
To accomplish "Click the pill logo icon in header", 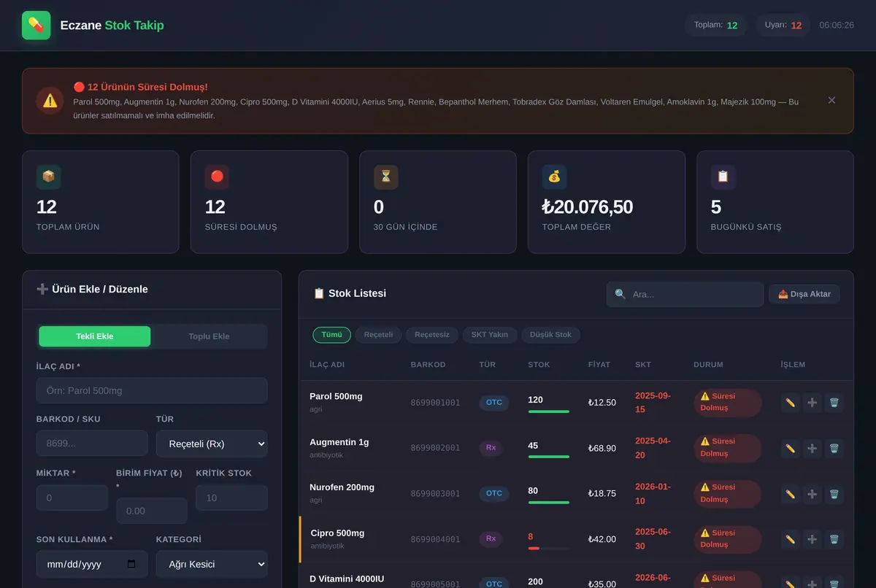I will pyautogui.click(x=36, y=26).
